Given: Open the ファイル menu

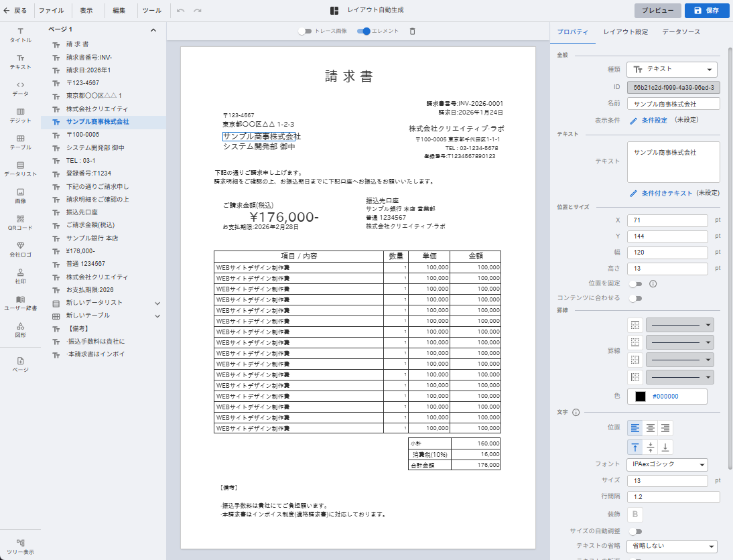Looking at the screenshot, I should [52, 11].
